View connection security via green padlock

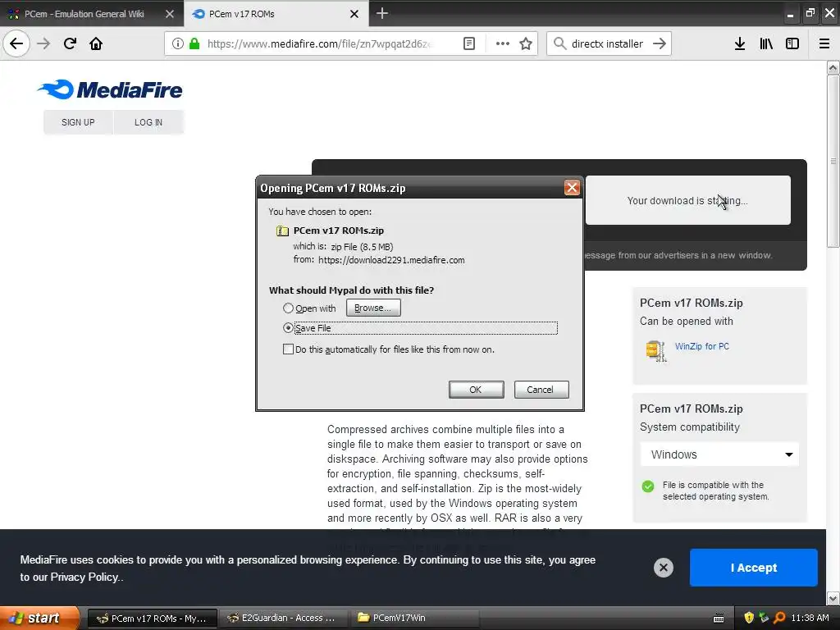(x=194, y=43)
